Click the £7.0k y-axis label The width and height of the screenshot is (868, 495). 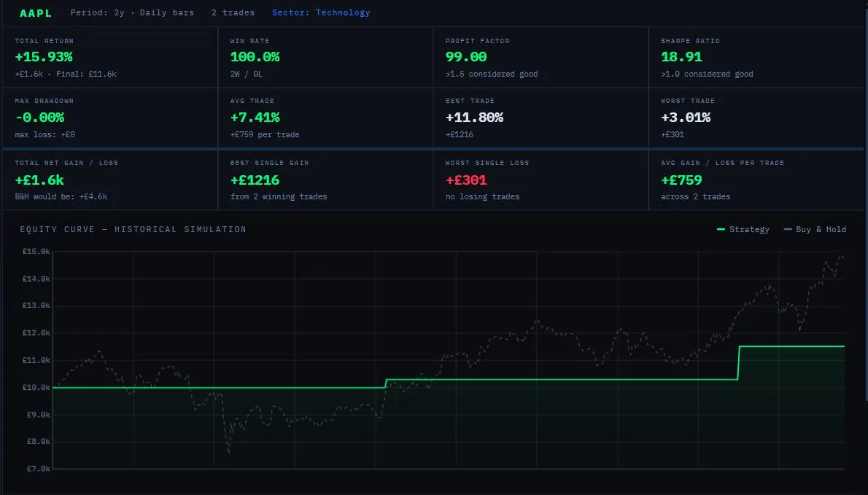click(38, 469)
